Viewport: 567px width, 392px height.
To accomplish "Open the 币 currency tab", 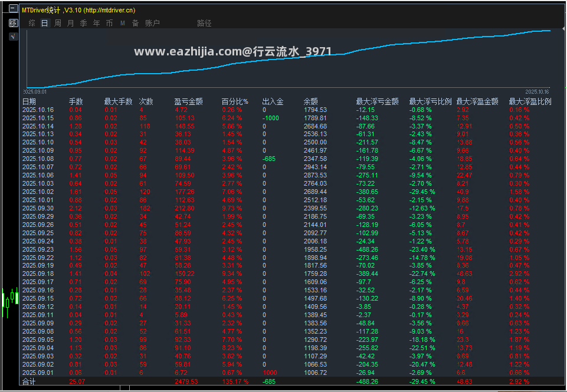I will click(x=110, y=23).
